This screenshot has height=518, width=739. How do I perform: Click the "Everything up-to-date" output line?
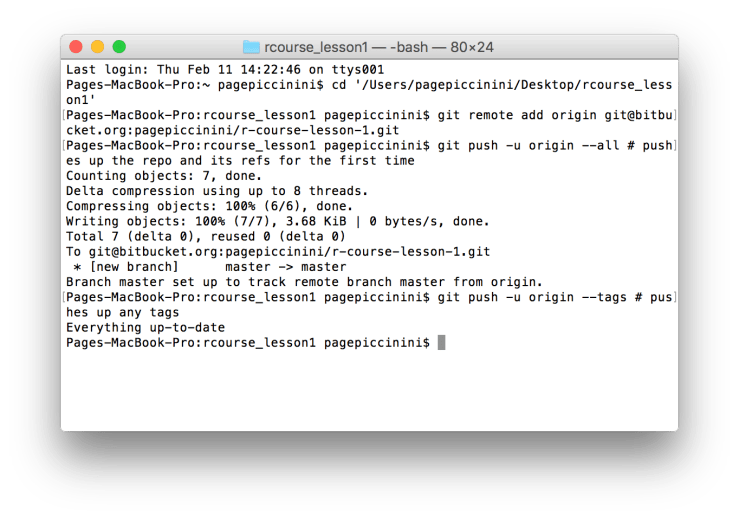(x=145, y=327)
